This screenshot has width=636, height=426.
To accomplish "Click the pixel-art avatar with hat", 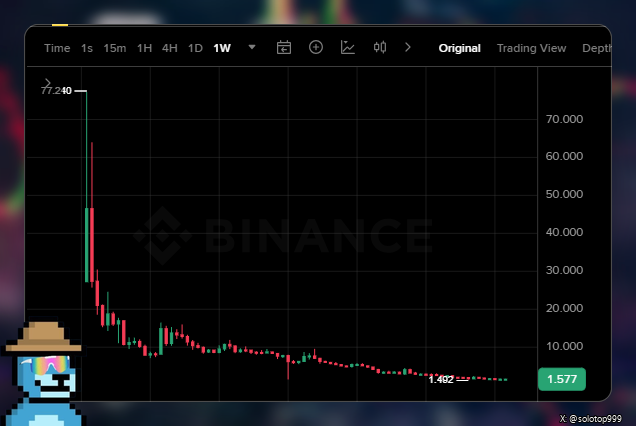I will pos(44,372).
